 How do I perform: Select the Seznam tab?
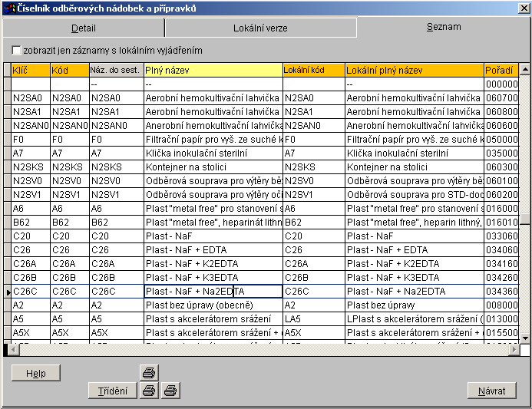coord(444,27)
